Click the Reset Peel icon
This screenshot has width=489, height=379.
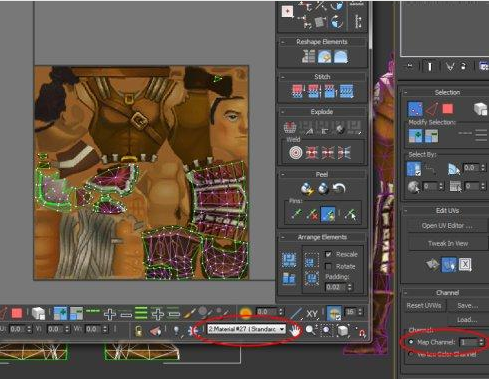pyautogui.click(x=339, y=189)
